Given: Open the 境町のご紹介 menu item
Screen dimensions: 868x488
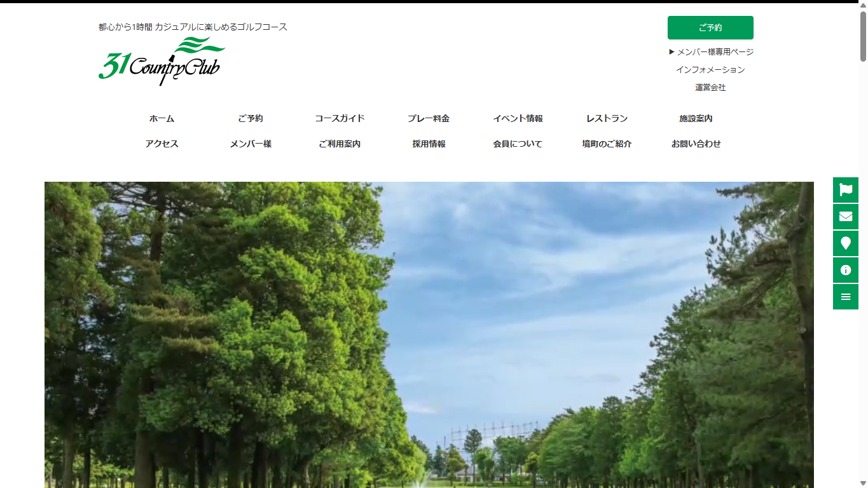Looking at the screenshot, I should (x=607, y=144).
